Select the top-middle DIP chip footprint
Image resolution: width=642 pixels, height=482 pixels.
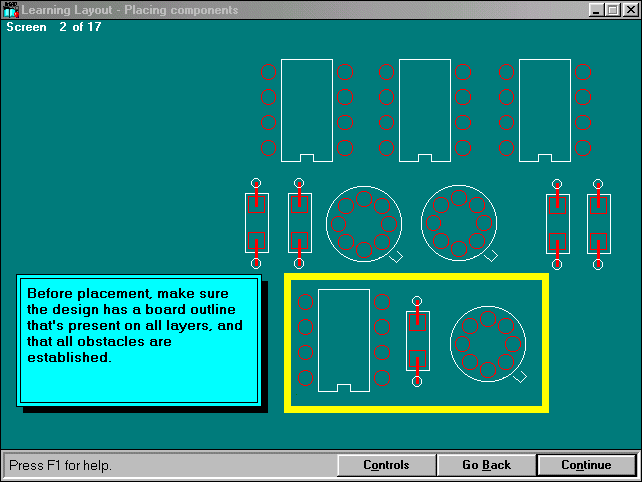point(425,110)
